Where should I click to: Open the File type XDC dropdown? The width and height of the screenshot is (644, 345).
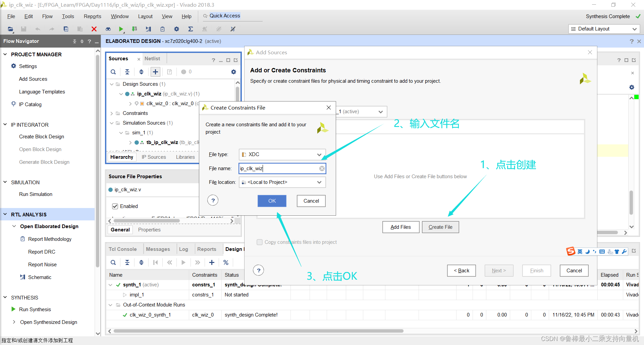(282, 154)
